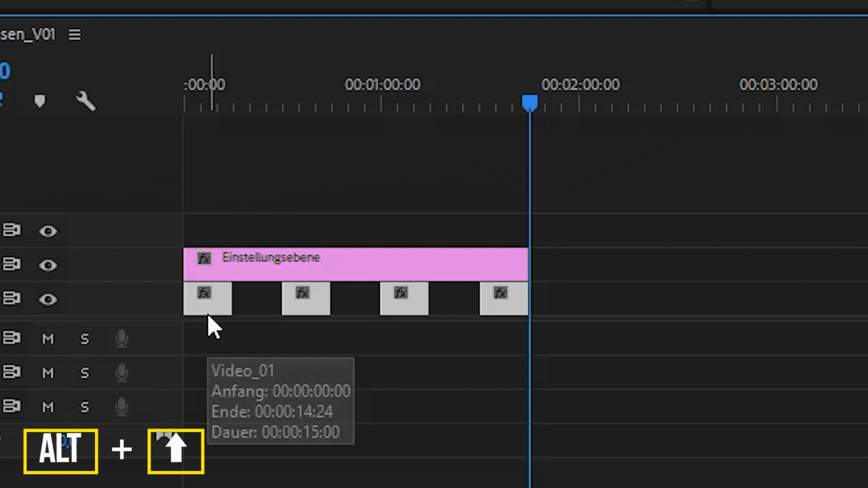Hide the Einstellungsebene track output
The width and height of the screenshot is (868, 488).
48,265
